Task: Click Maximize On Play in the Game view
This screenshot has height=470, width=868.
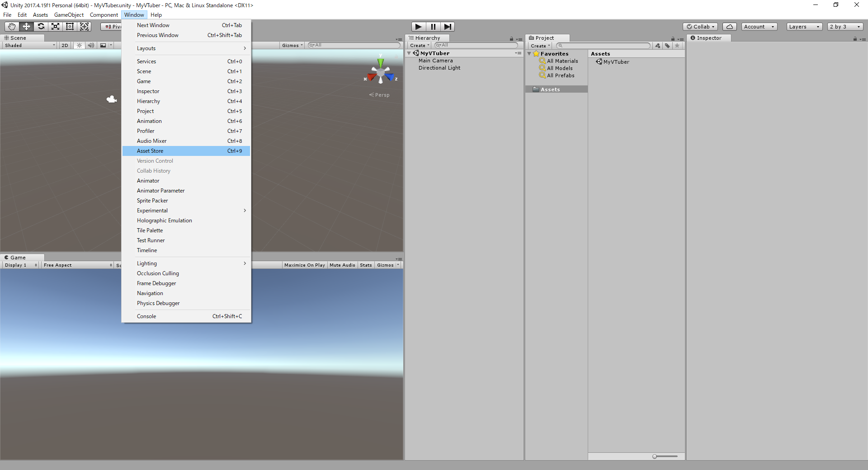Action: [304, 265]
